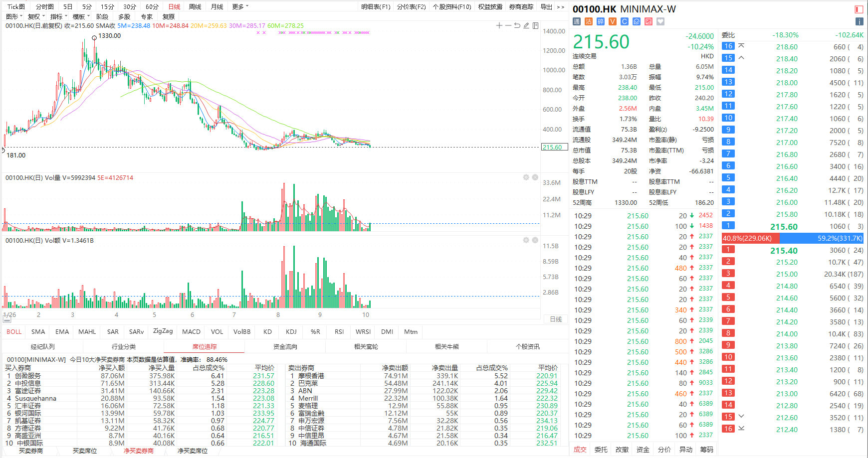Viewport: 868px width, 458px height.
Task: Open the 资金流向 tab
Action: pyautogui.click(x=285, y=346)
